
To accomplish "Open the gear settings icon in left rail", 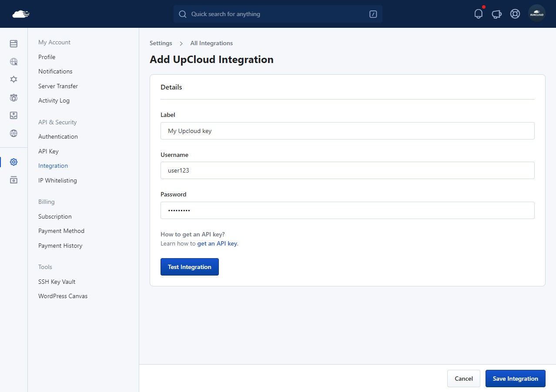I will [13, 162].
